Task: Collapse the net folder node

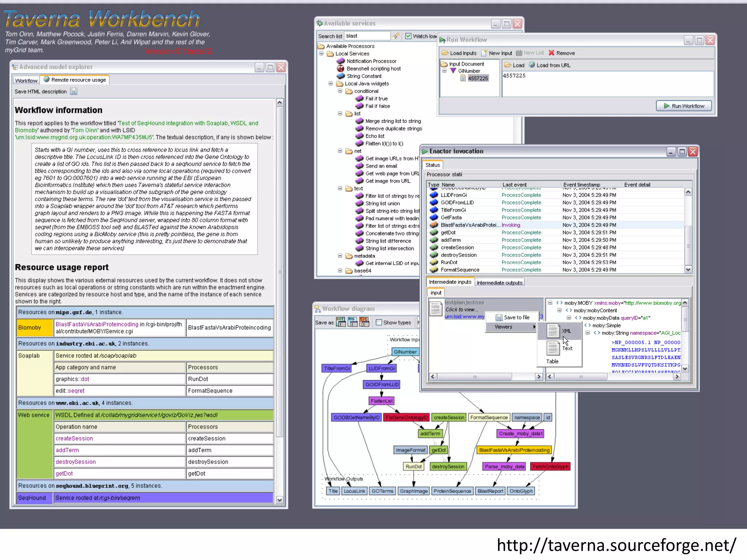Action: [x=340, y=151]
